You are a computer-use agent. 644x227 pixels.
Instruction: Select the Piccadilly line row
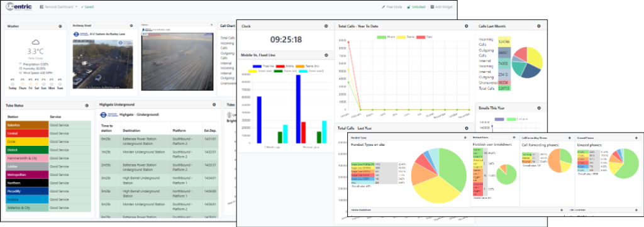[48, 191]
